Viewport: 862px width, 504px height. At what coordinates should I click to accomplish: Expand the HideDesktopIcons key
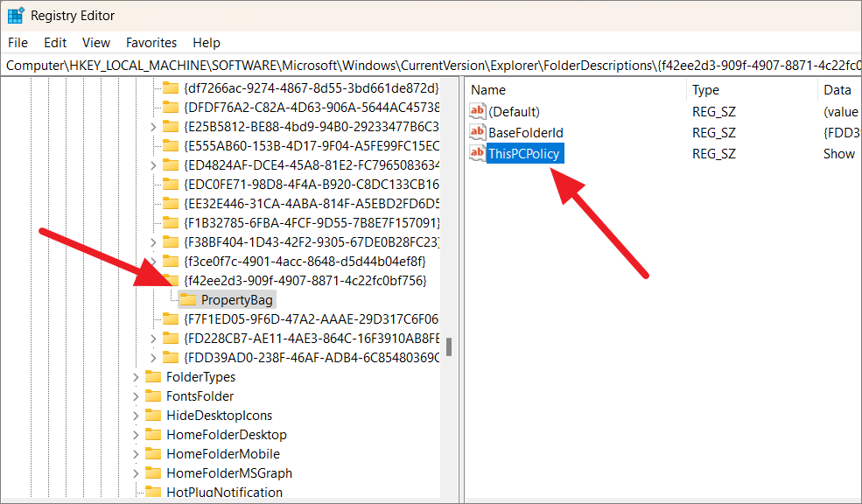pos(136,416)
